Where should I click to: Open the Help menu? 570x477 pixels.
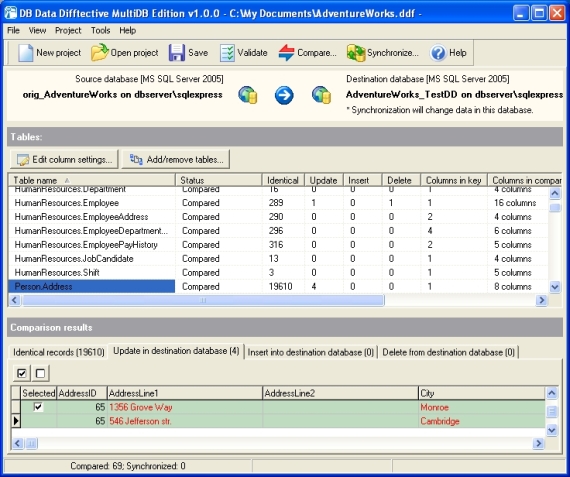[128, 30]
